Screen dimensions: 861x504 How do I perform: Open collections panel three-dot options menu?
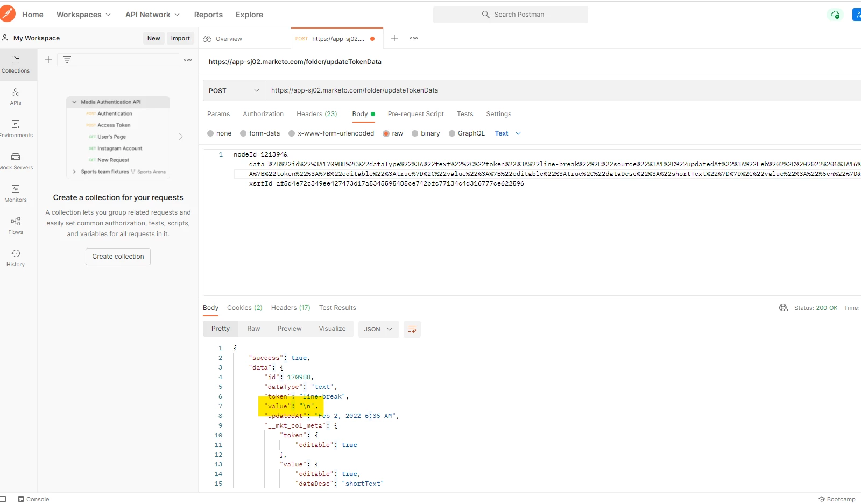188,60
